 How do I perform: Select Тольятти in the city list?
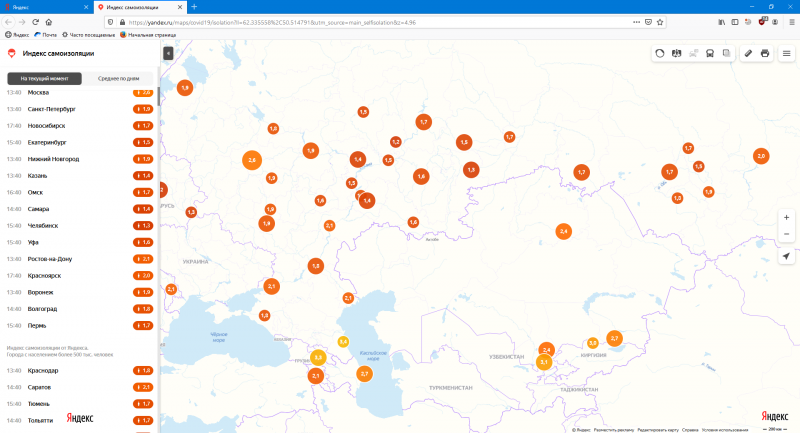pos(79,421)
